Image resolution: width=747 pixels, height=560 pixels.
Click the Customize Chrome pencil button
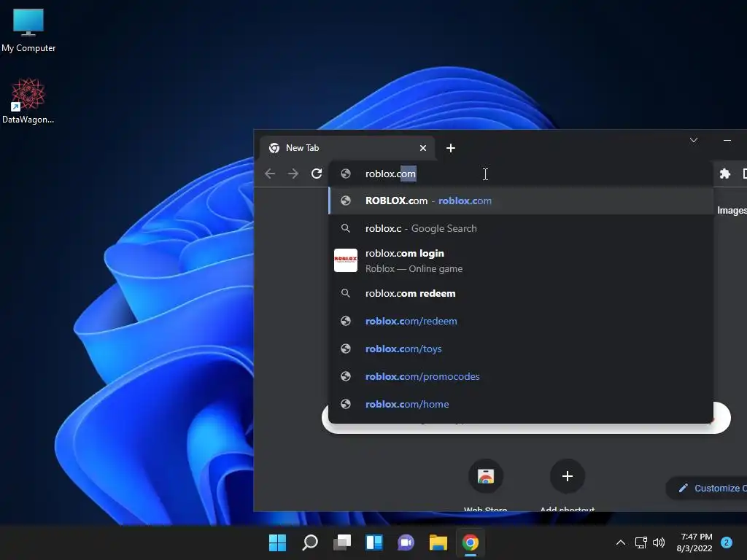coord(707,488)
